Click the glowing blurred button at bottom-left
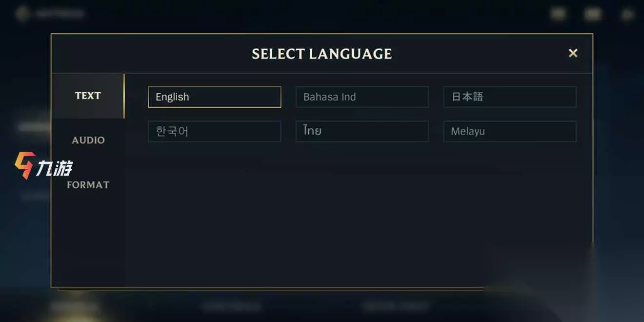This screenshot has height=322, width=644. pos(75,307)
